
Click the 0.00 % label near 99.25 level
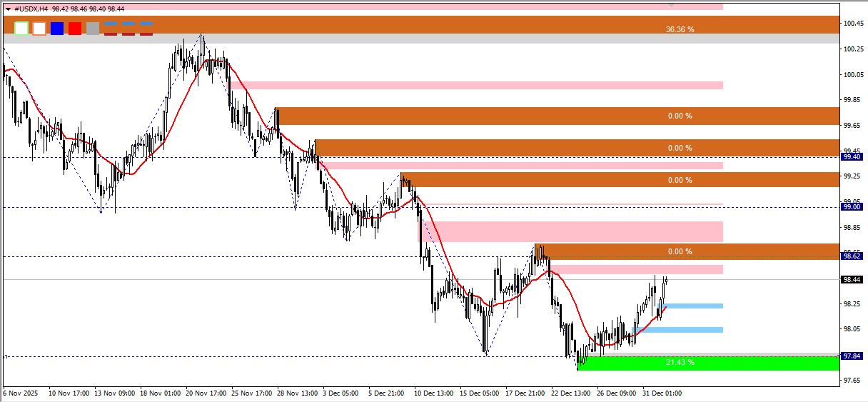(x=680, y=180)
